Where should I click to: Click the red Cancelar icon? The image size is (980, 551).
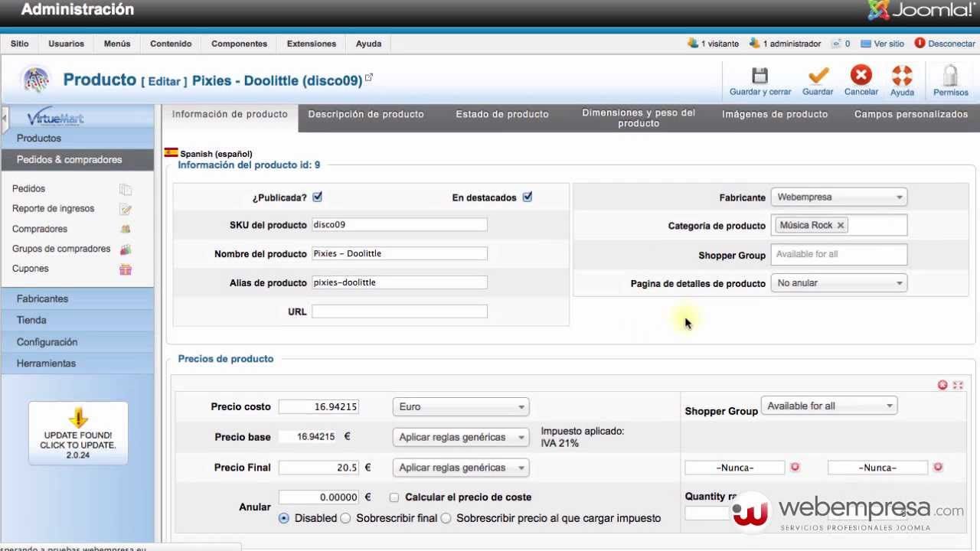[x=861, y=75]
